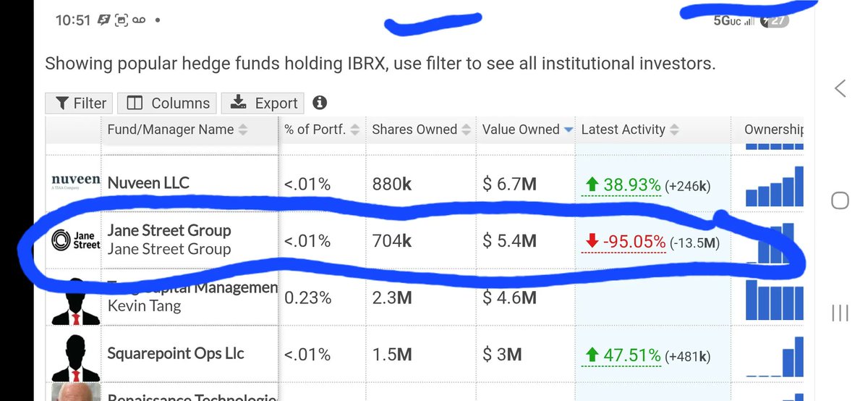Sort by Value Owned column
This screenshot has height=401, width=868.
coord(527,130)
